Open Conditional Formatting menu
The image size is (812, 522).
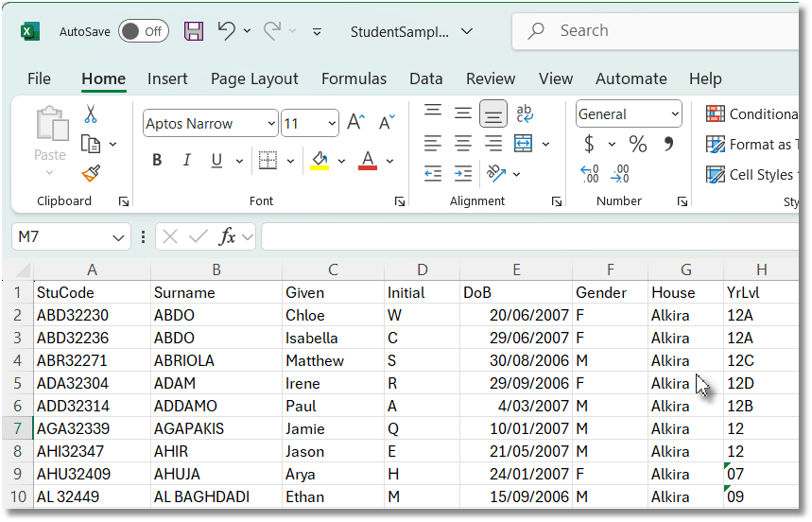752,113
